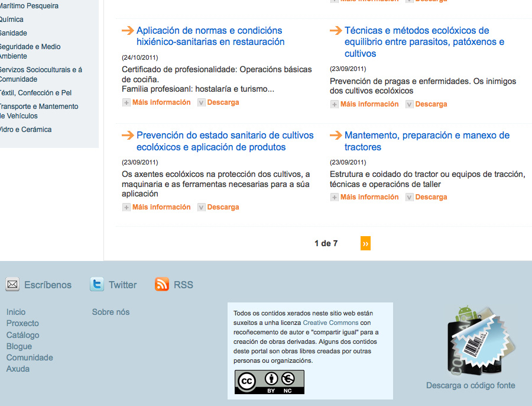532x406 pixels.
Task: Click arrow icon beside Técnicas e métodos title
Action: click(x=336, y=31)
